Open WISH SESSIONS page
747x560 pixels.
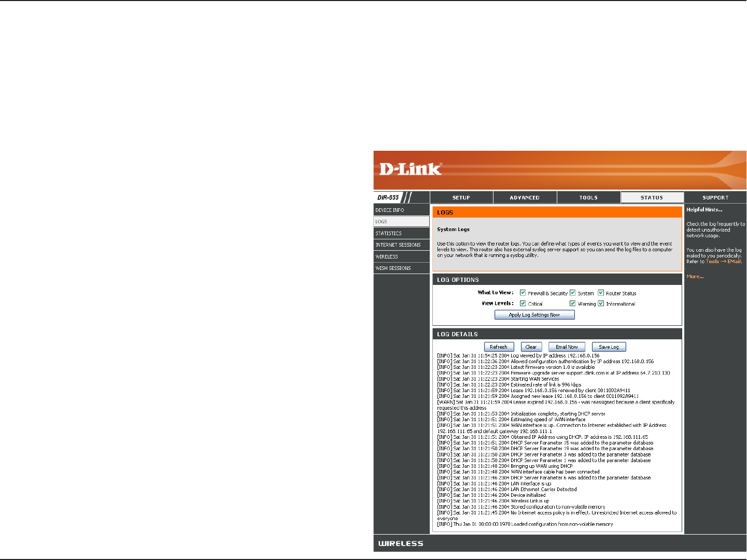401,268
